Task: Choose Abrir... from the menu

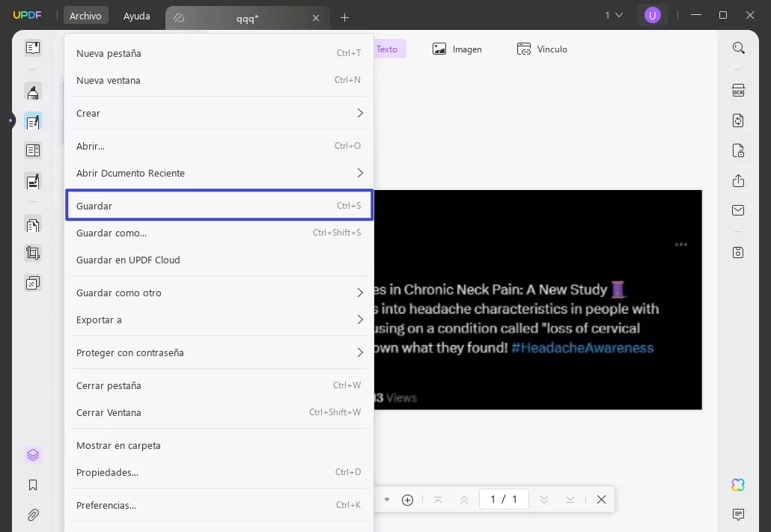Action: point(219,146)
